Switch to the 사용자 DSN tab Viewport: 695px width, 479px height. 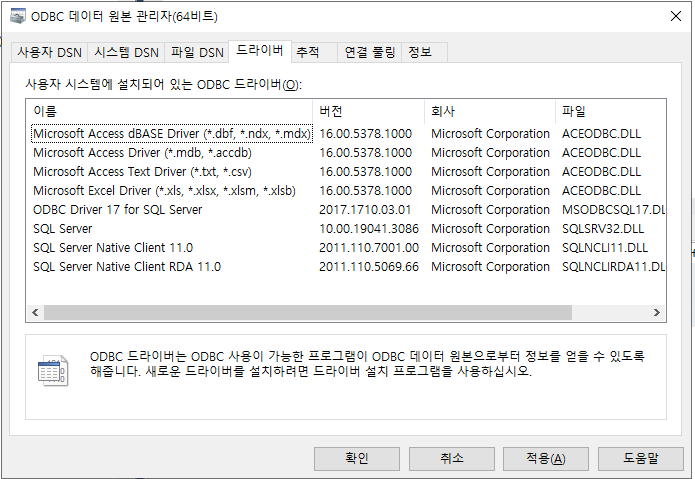click(49, 53)
